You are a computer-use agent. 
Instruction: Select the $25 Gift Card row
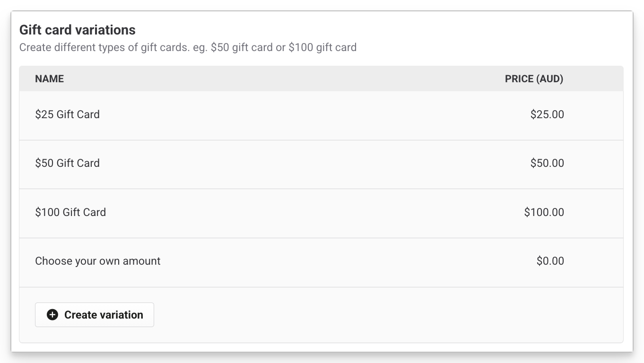tap(322, 114)
